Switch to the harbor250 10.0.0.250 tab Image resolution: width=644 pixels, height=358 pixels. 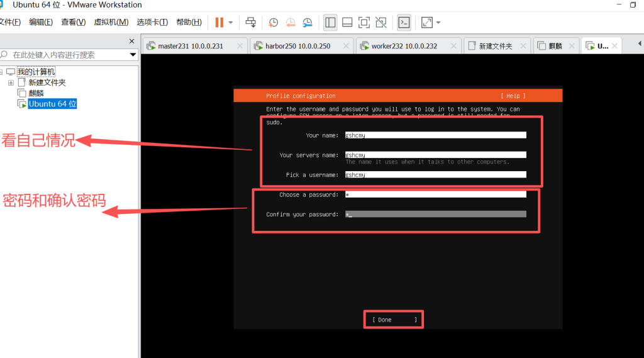295,46
